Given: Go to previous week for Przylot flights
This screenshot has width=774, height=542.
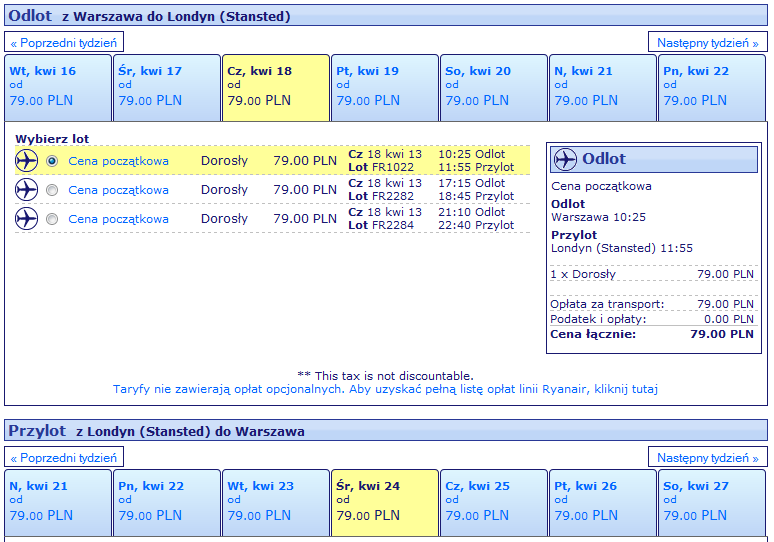Looking at the screenshot, I should click(x=64, y=458).
